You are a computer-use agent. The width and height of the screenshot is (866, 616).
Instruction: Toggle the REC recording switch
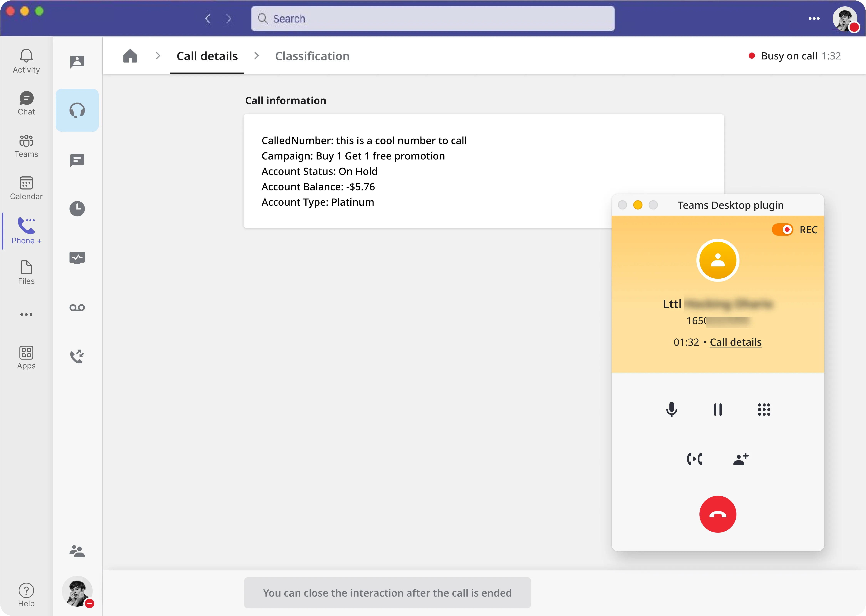point(782,230)
